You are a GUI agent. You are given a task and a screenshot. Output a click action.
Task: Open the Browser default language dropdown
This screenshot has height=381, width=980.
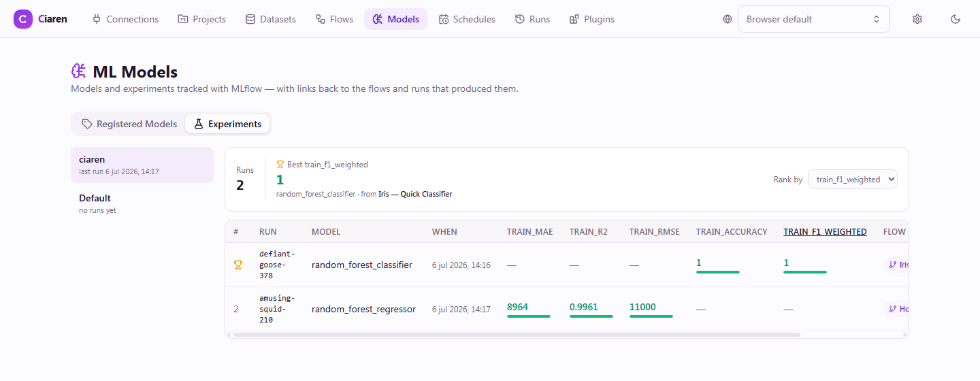(813, 19)
